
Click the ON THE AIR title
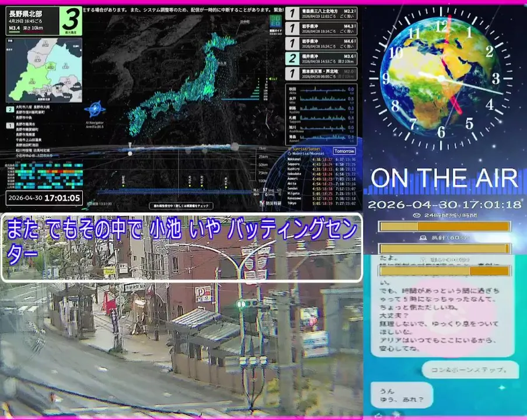pos(444,178)
